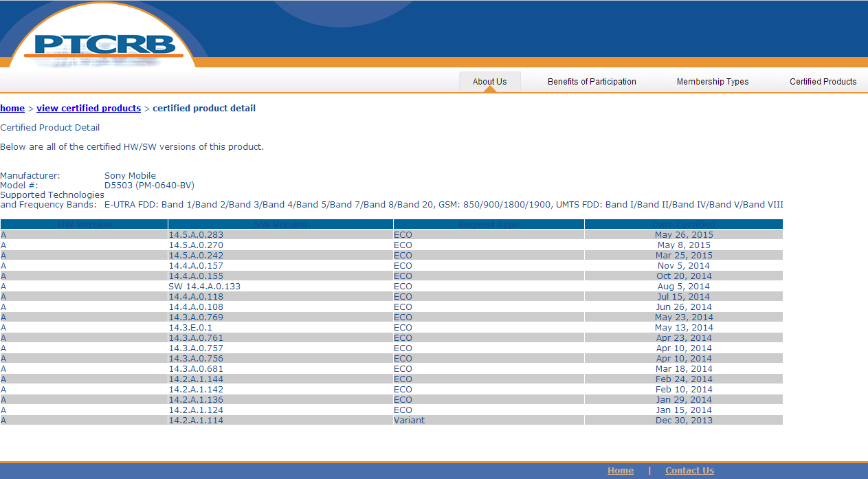Click the Jan 15, 2014 date cell
The width and height of the screenshot is (868, 479).
coord(684,410)
